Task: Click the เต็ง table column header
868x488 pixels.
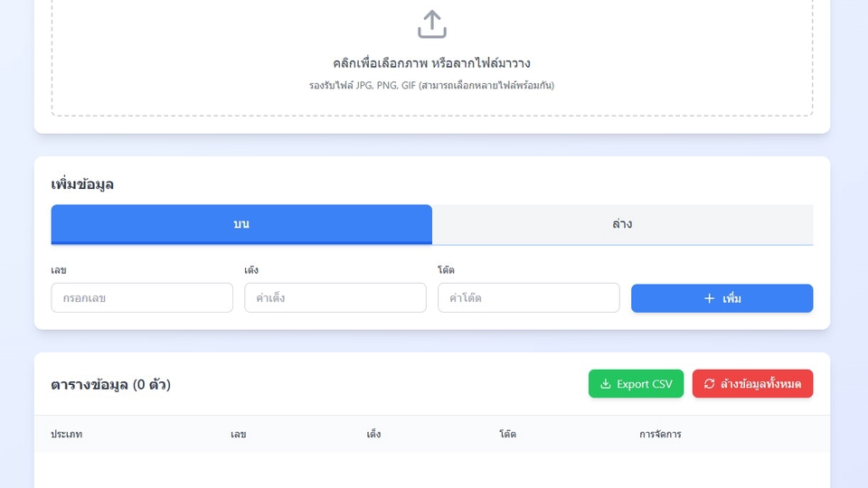Action: pos(373,435)
